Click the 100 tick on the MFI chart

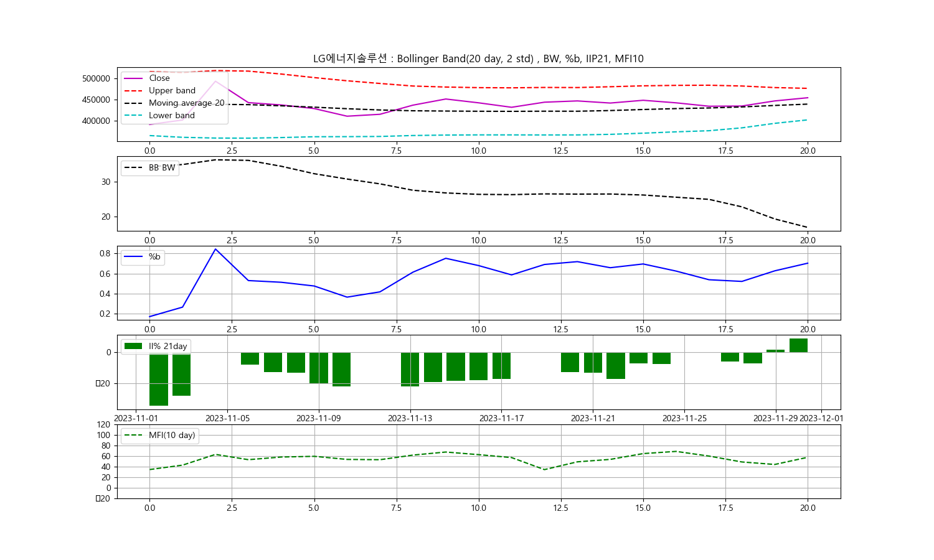click(x=103, y=435)
